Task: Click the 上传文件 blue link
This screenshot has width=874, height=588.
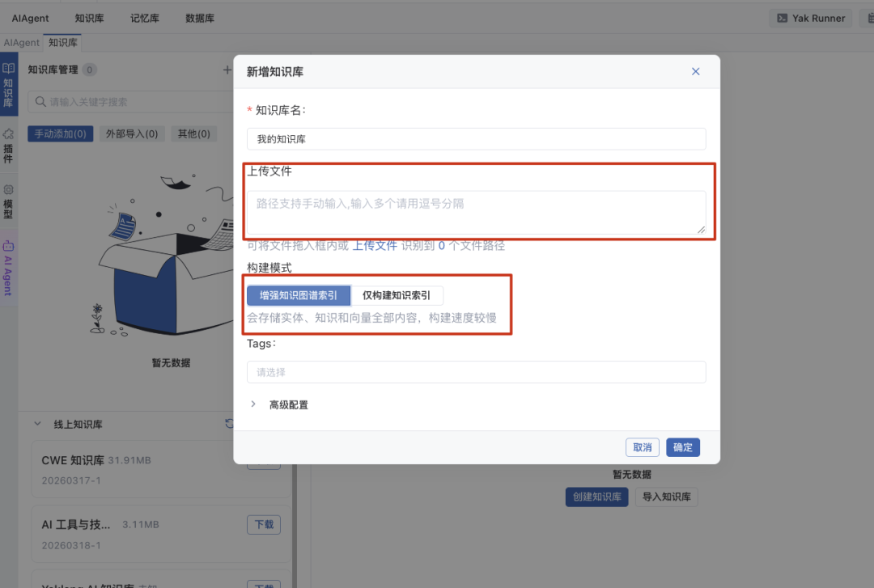Action: click(x=375, y=245)
